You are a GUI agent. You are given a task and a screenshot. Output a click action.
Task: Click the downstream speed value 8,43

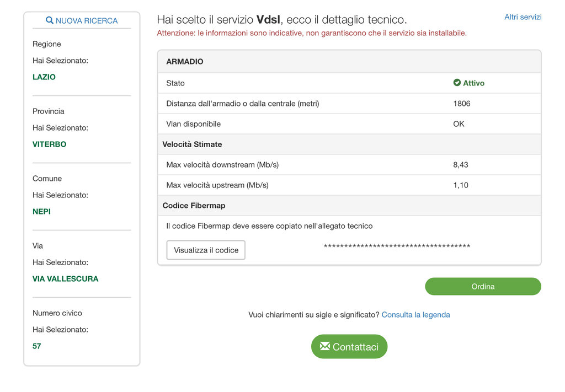click(461, 165)
